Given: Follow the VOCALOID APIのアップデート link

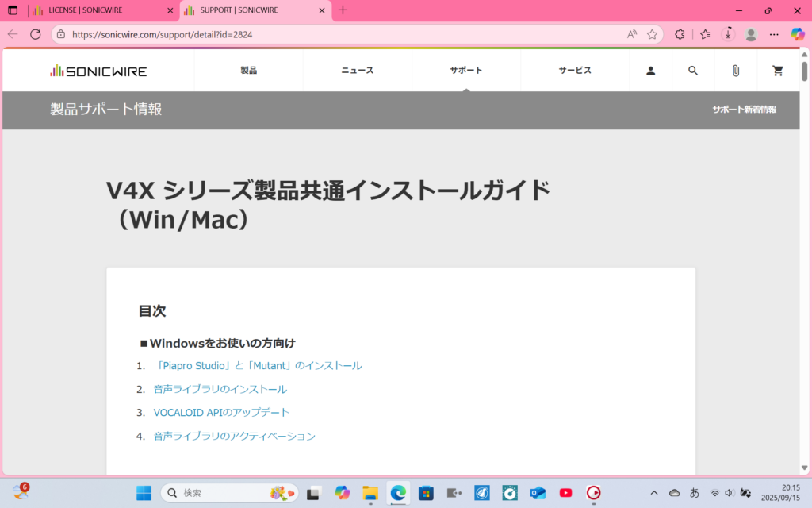Looking at the screenshot, I should point(221,413).
